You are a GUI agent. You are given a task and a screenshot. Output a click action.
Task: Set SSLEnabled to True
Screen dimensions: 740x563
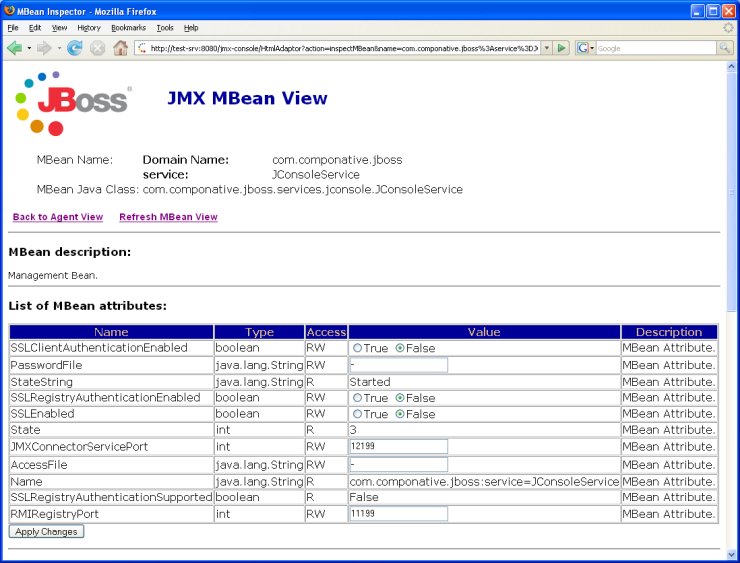coord(357,414)
